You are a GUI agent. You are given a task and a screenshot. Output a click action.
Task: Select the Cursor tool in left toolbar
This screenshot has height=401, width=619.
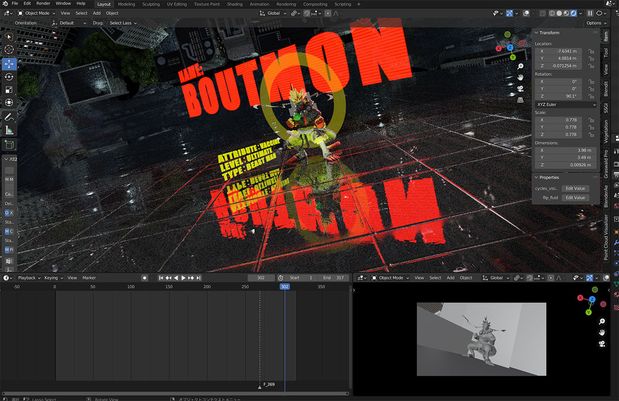pos(9,49)
